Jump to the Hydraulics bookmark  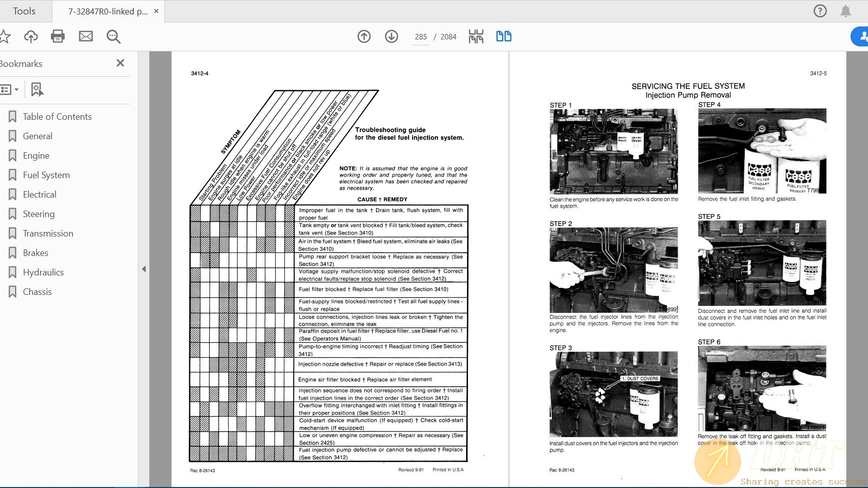43,272
